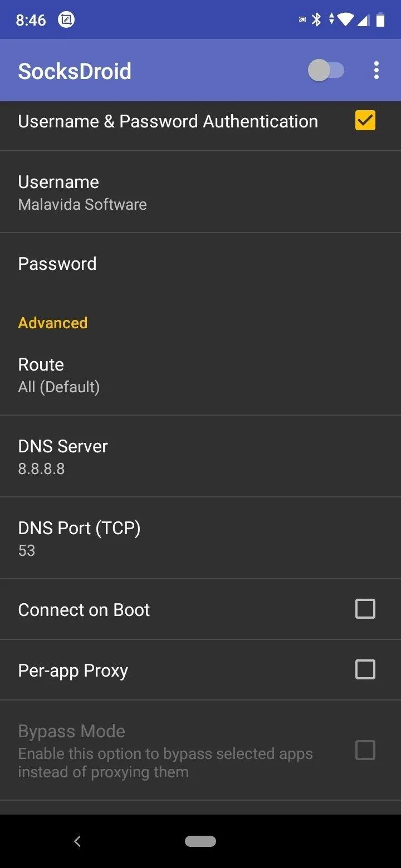Uncheck Username & Password Authentication checkbox
The width and height of the screenshot is (401, 868).
click(365, 120)
